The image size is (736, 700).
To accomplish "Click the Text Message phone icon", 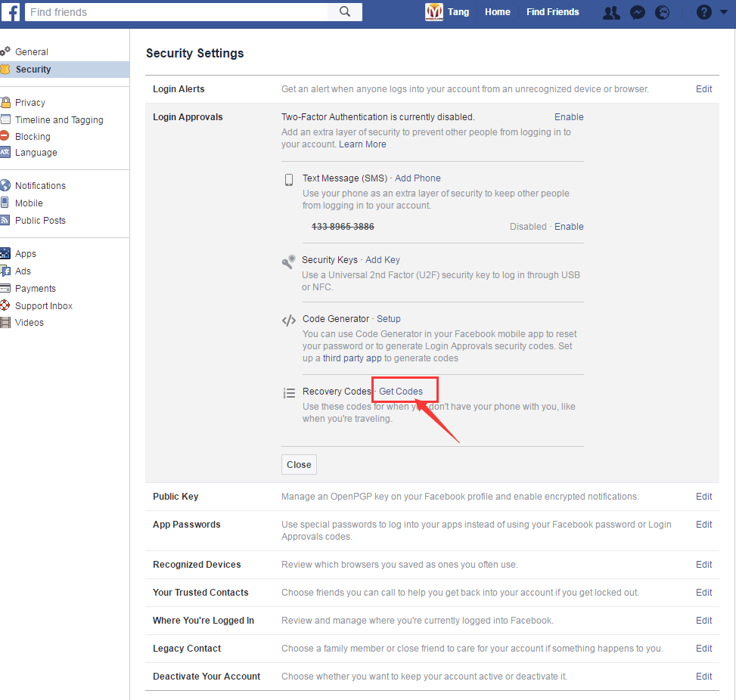I will pos(289,180).
